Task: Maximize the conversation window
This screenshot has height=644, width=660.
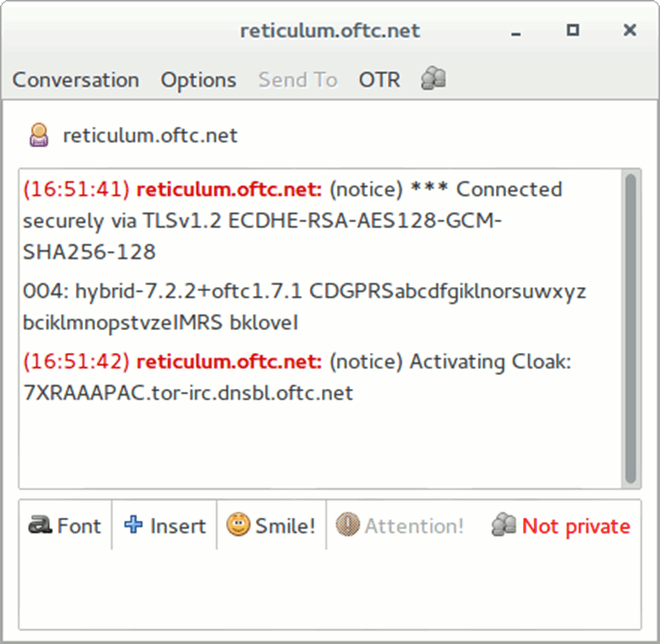Action: (x=573, y=31)
